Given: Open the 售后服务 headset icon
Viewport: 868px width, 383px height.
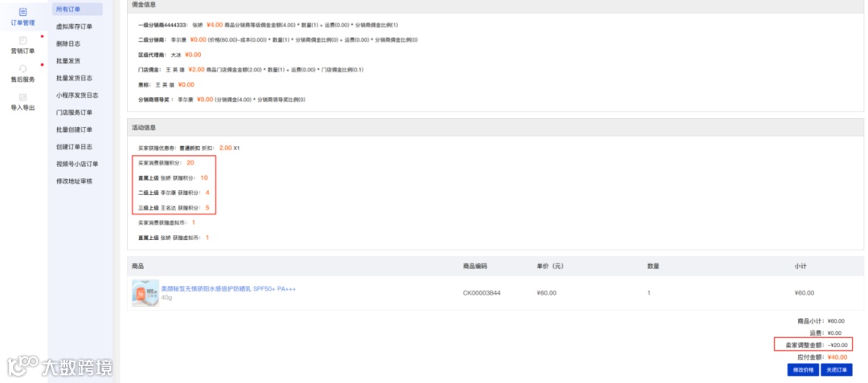Looking at the screenshot, I should (x=23, y=68).
